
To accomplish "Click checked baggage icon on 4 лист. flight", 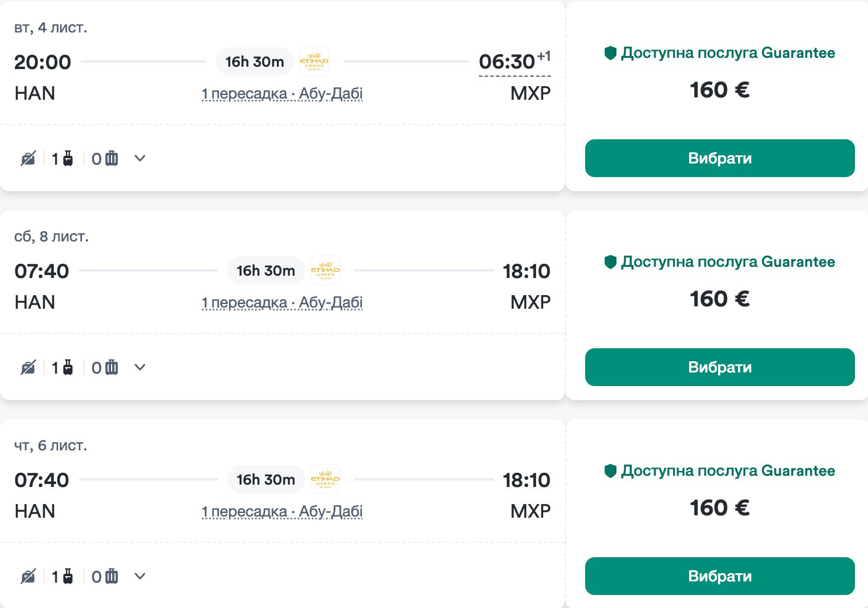I will click(112, 159).
